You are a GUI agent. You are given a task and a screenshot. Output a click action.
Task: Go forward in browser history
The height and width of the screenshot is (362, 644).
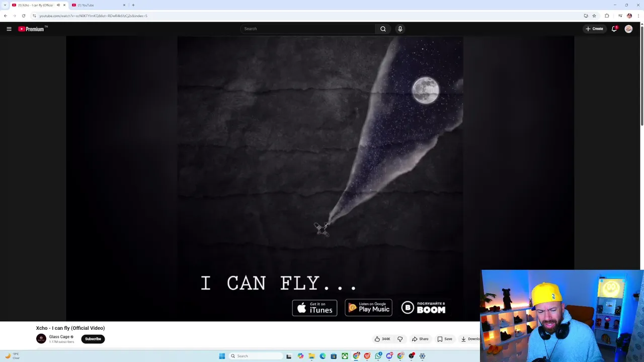point(14,16)
